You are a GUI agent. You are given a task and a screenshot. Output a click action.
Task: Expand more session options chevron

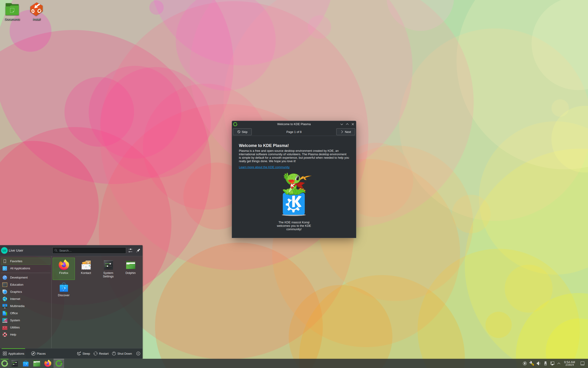click(138, 354)
